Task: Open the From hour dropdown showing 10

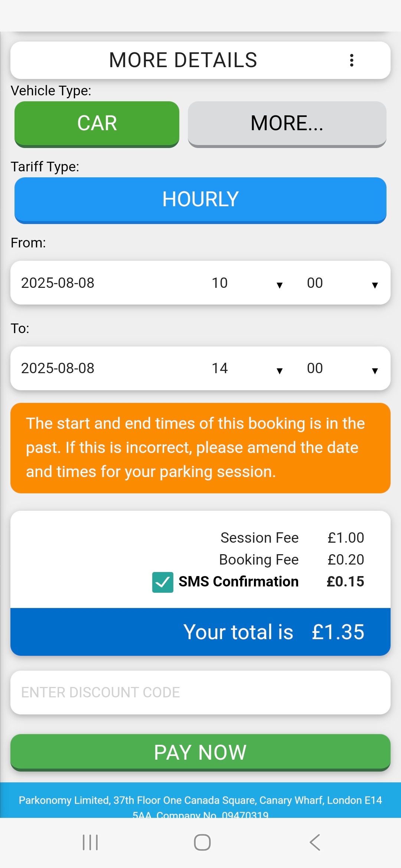Action: click(247, 283)
